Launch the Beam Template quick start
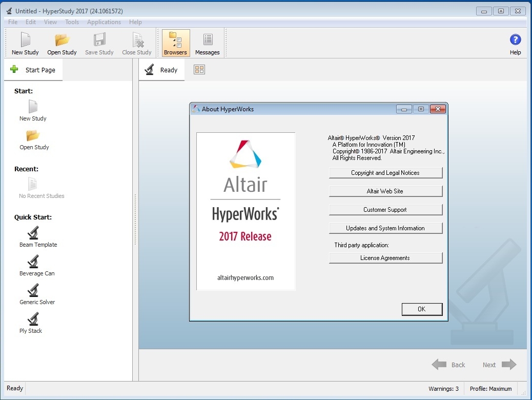This screenshot has height=400, width=532. coord(38,237)
